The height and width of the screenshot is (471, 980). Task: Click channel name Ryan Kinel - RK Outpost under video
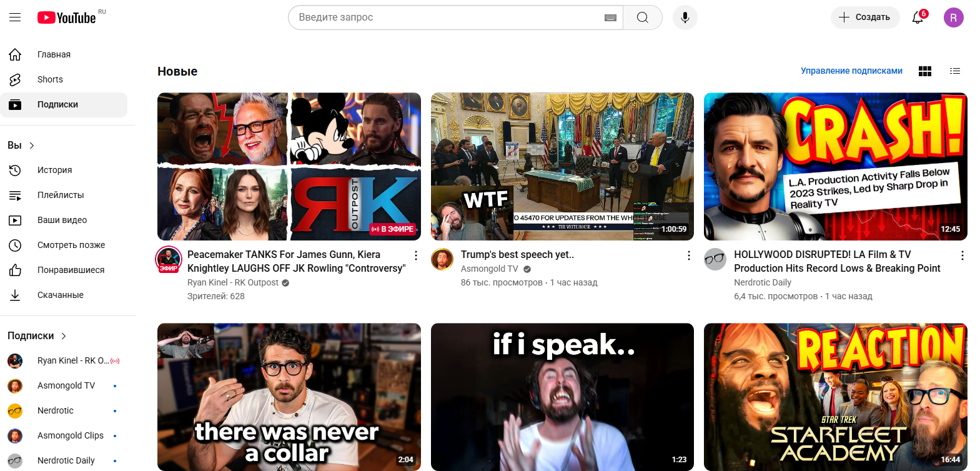click(233, 282)
